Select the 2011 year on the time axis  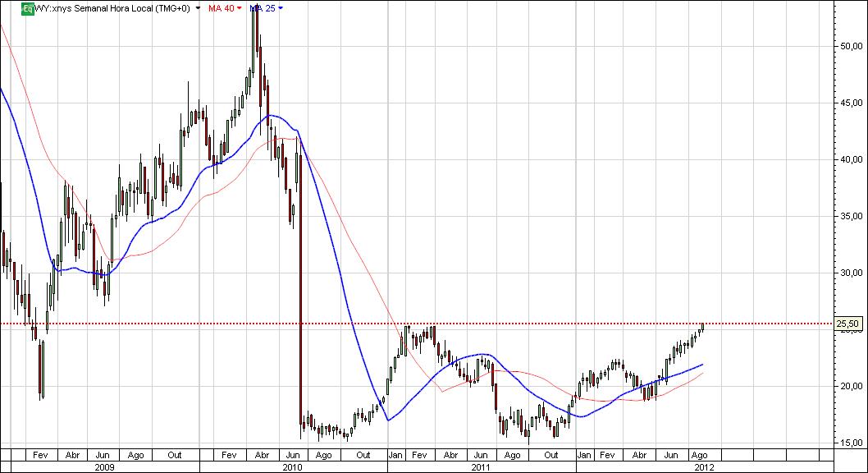481,467
